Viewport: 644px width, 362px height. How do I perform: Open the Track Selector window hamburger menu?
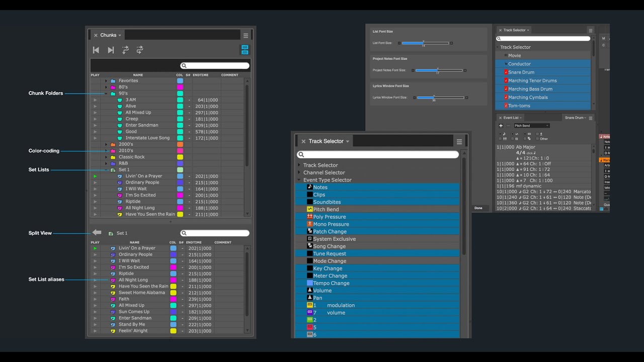pyautogui.click(x=459, y=142)
